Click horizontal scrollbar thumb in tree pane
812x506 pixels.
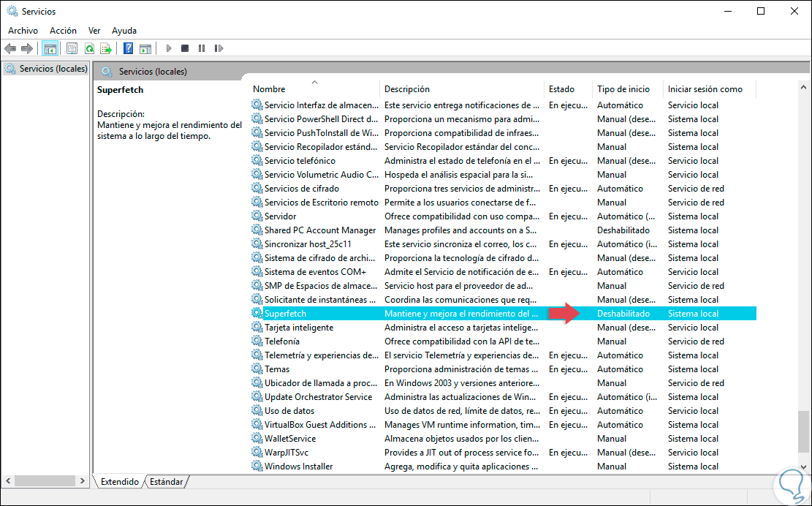pos(45,481)
